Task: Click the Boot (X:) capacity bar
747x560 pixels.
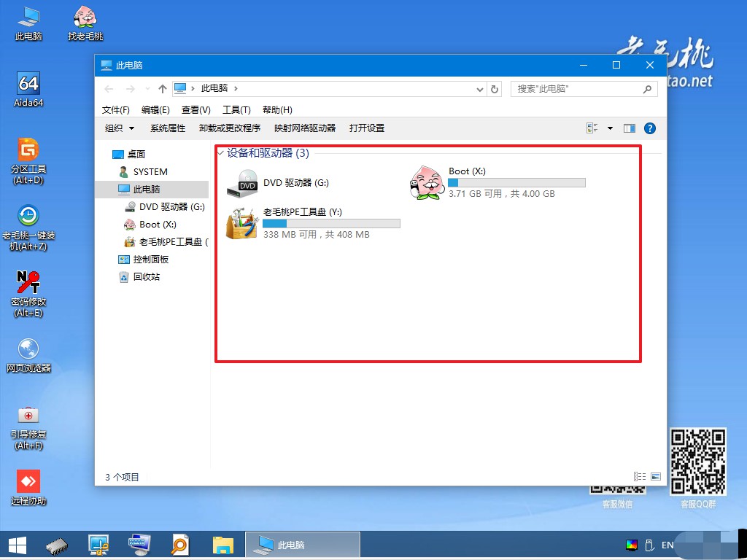Action: click(x=516, y=182)
